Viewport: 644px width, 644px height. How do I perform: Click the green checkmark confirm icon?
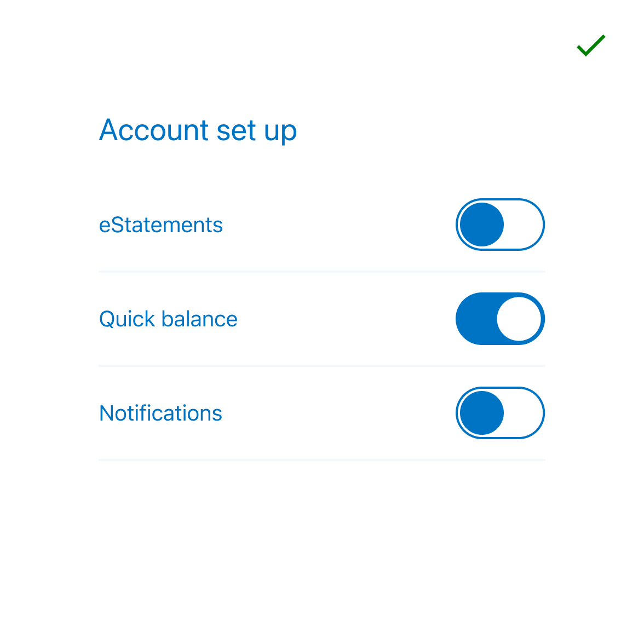[591, 45]
